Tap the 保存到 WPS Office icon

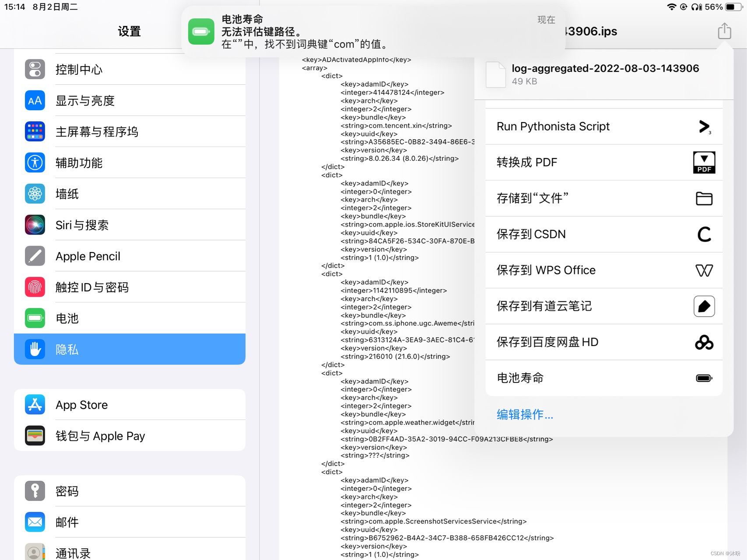[704, 270]
